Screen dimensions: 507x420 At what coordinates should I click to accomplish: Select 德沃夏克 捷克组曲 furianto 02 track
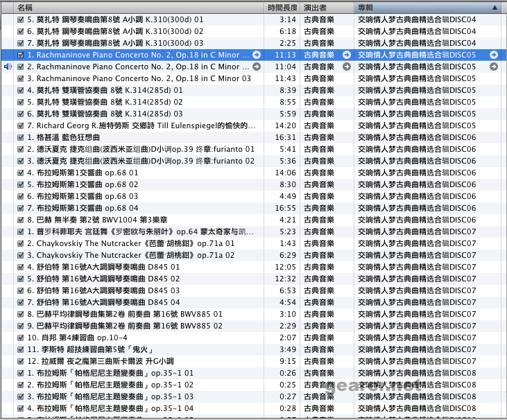tap(141, 161)
